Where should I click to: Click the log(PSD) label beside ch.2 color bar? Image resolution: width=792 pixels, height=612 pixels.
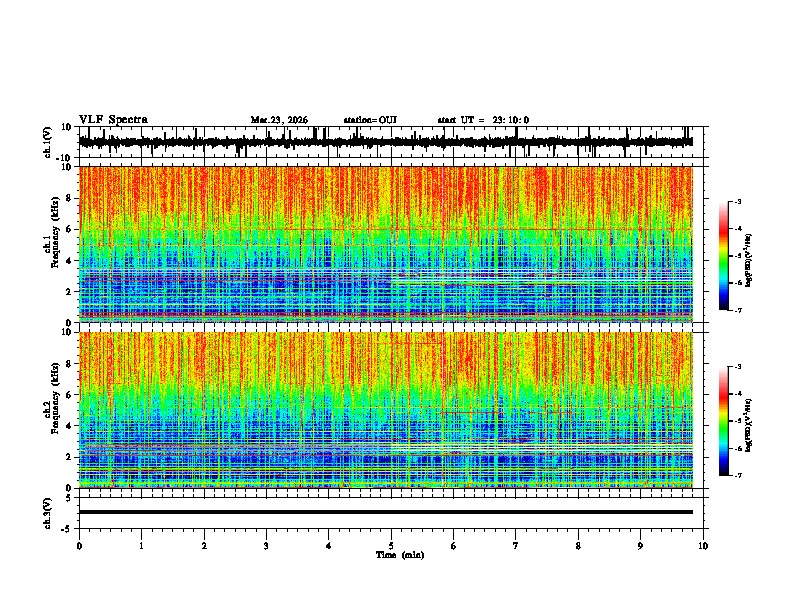749,425
